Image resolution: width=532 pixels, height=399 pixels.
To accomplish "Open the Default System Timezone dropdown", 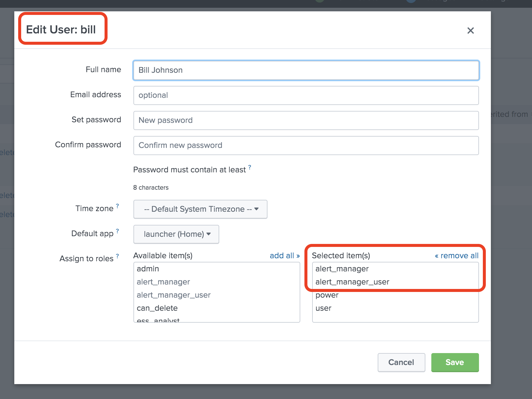I will click(200, 209).
